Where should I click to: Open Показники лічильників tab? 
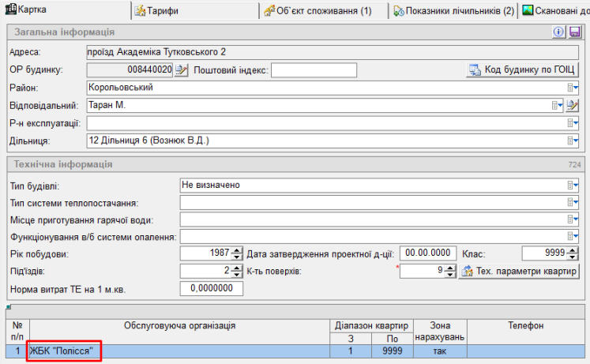[x=453, y=10]
